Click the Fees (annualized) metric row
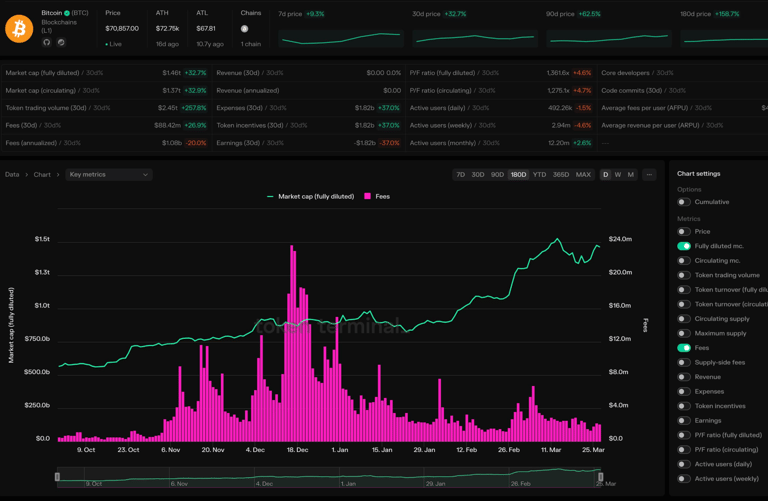 (x=106, y=143)
